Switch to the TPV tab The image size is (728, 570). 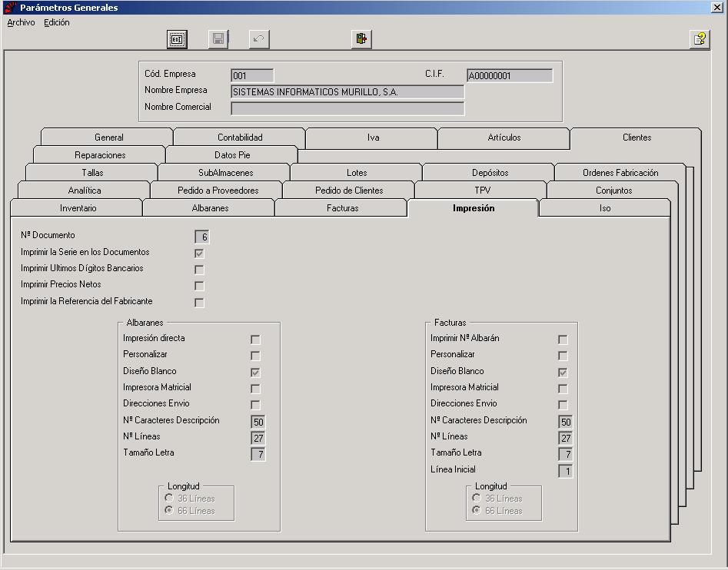click(481, 191)
